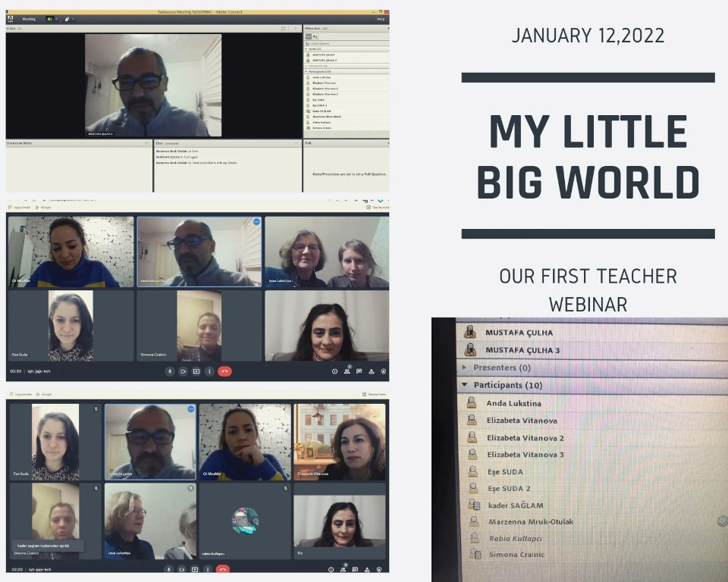Viewport: 728px width, 582px height.
Task: Select Anda Lukstina in enlarged attendee list
Action: 513,403
